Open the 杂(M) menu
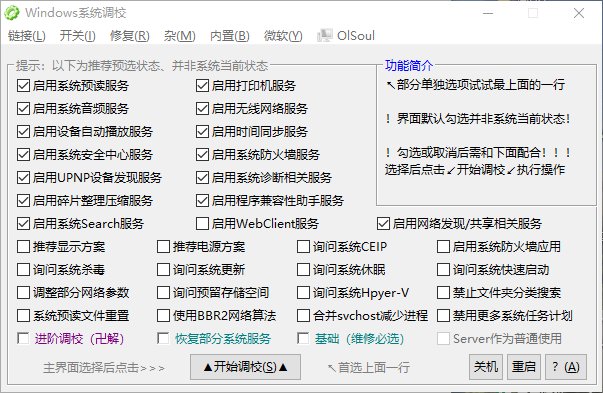603x393 pixels. (x=179, y=36)
